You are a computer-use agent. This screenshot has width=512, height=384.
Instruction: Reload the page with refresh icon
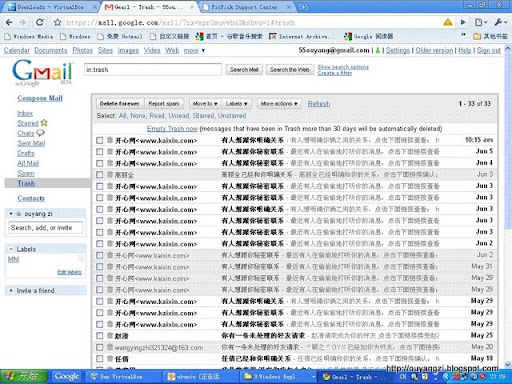click(x=40, y=22)
